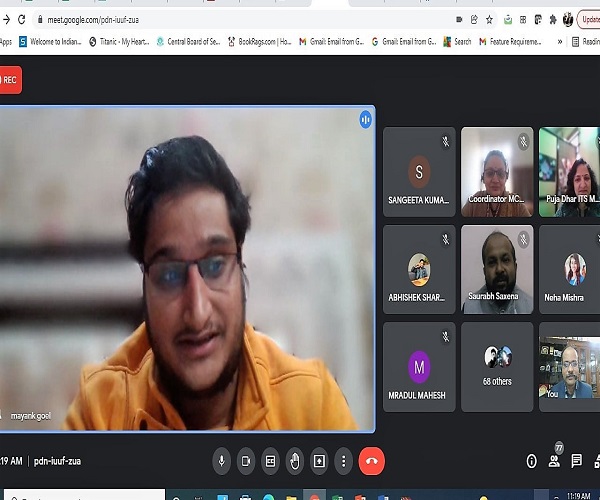Bookmark this page with the star icon
This screenshot has height=500, width=600.
489,20
